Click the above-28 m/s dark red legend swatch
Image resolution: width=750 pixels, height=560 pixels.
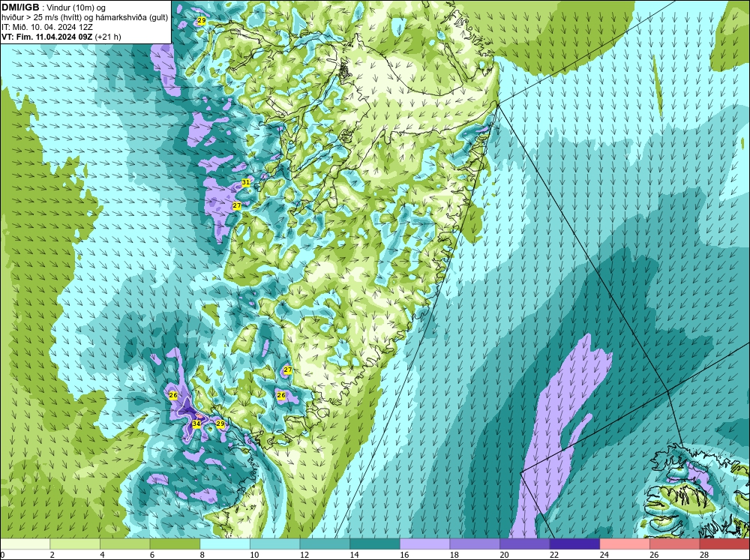724,544
